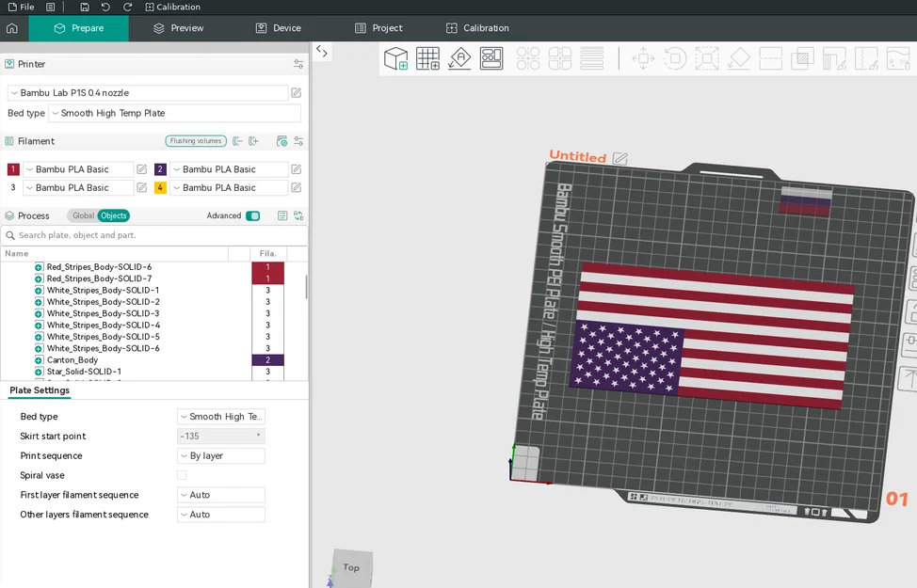Viewport: 917px width, 588px height.
Task: Go to the Home page icon
Action: pyautogui.click(x=12, y=28)
